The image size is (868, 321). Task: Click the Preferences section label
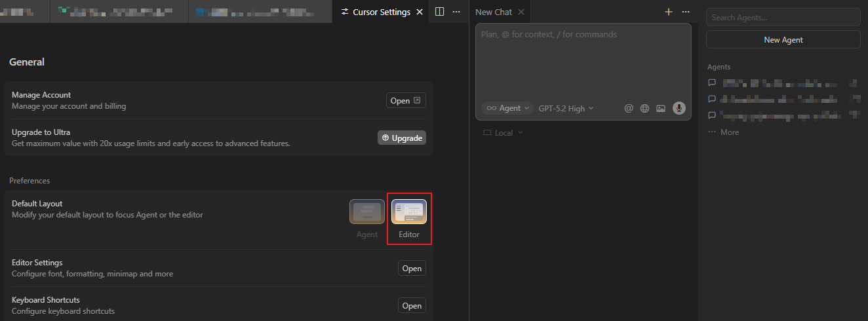tap(30, 180)
